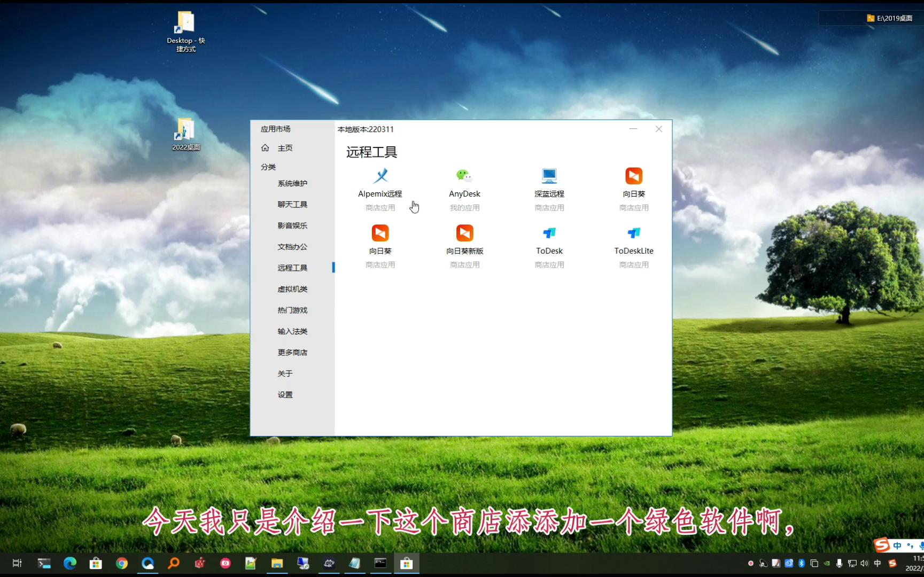Click the 分类 sidebar header
The height and width of the screenshot is (577, 924).
pos(268,167)
